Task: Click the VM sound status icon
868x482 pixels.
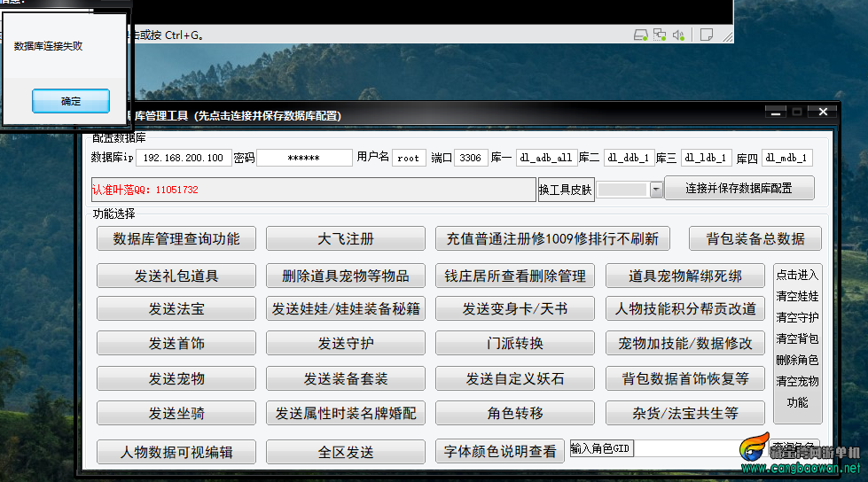Action: (x=678, y=35)
